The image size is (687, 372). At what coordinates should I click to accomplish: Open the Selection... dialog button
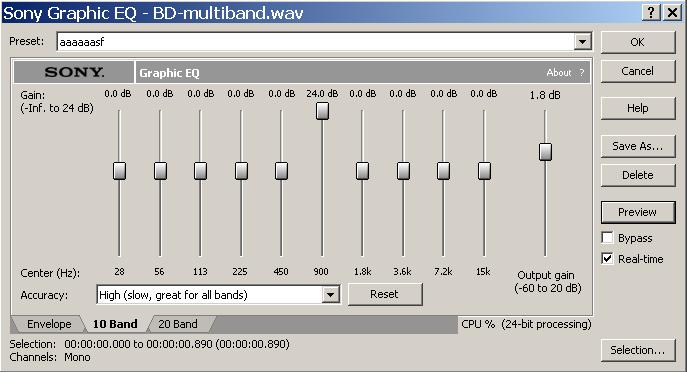tap(637, 350)
